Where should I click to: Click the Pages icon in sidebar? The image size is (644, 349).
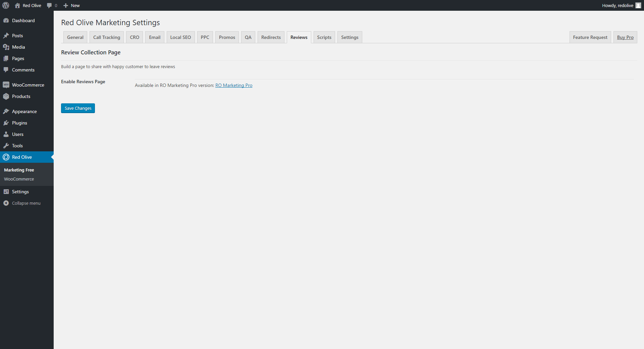click(6, 58)
